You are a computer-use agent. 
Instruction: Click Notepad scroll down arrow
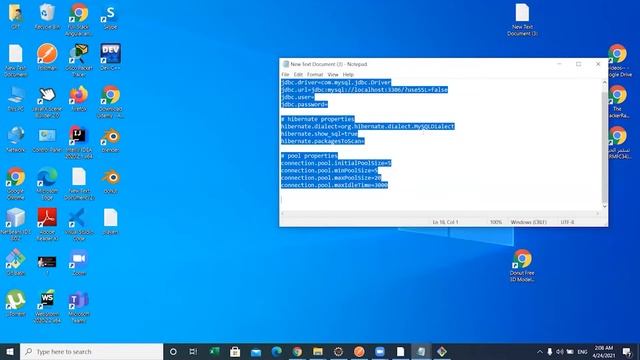point(604,207)
